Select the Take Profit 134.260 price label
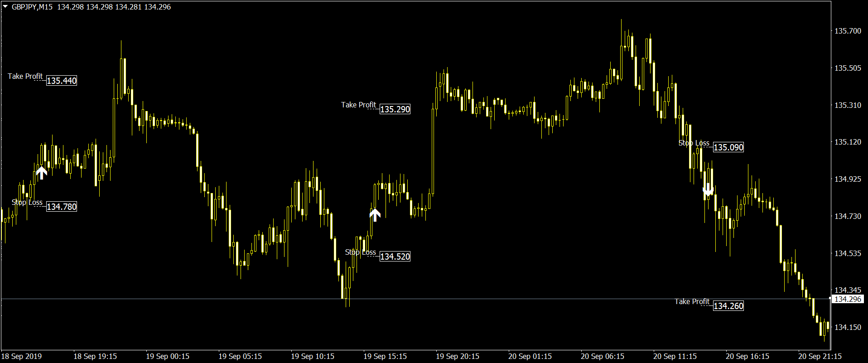This screenshot has width=868, height=363. pyautogui.click(x=728, y=306)
